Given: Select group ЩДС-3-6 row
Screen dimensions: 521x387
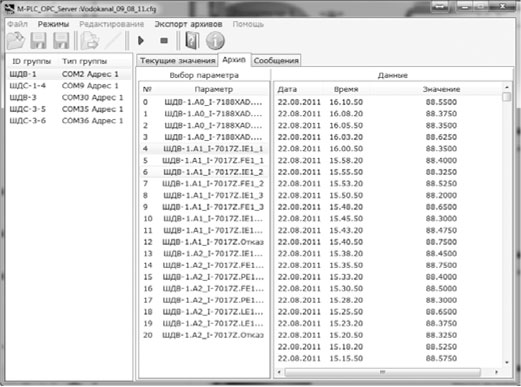Looking at the screenshot, I should [x=69, y=121].
